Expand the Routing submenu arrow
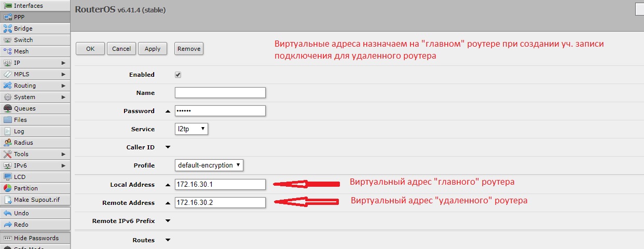This screenshot has width=644, height=249. click(63, 86)
